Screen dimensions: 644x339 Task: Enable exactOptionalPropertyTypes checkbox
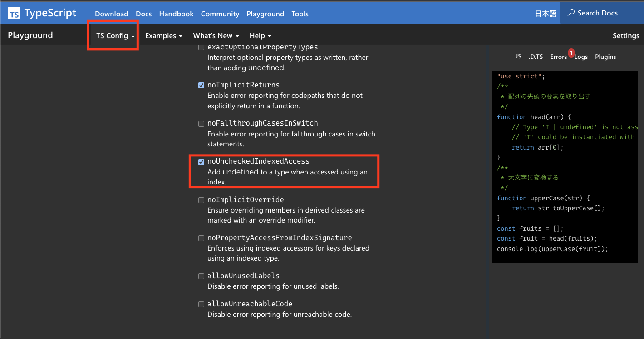pyautogui.click(x=201, y=47)
